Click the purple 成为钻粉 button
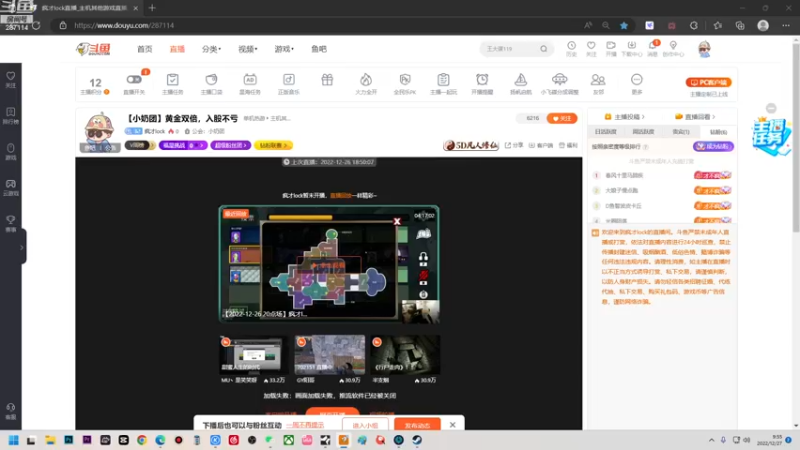The height and width of the screenshot is (450, 800). pos(713,146)
